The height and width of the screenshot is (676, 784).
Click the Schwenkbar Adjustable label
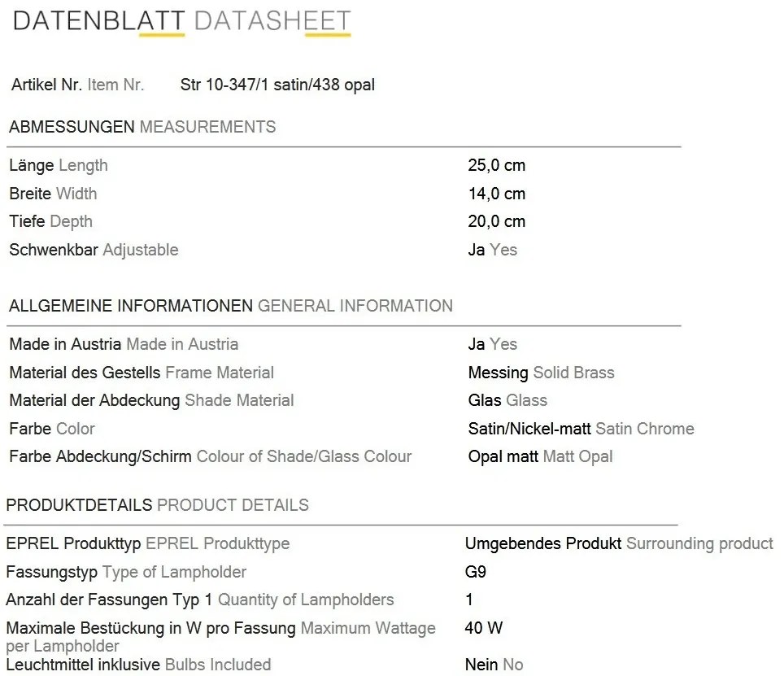pyautogui.click(x=94, y=250)
